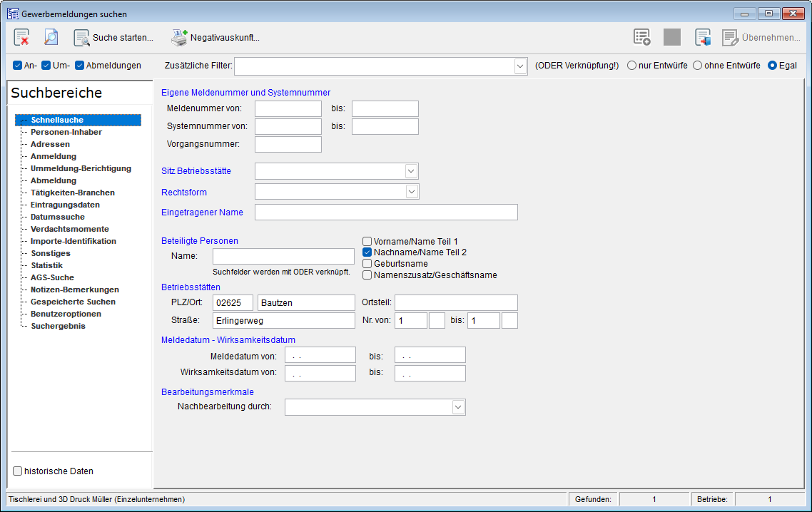Viewport: 812px width, 512px height.
Task: Enable the Geburtsname checkbox
Action: point(367,264)
